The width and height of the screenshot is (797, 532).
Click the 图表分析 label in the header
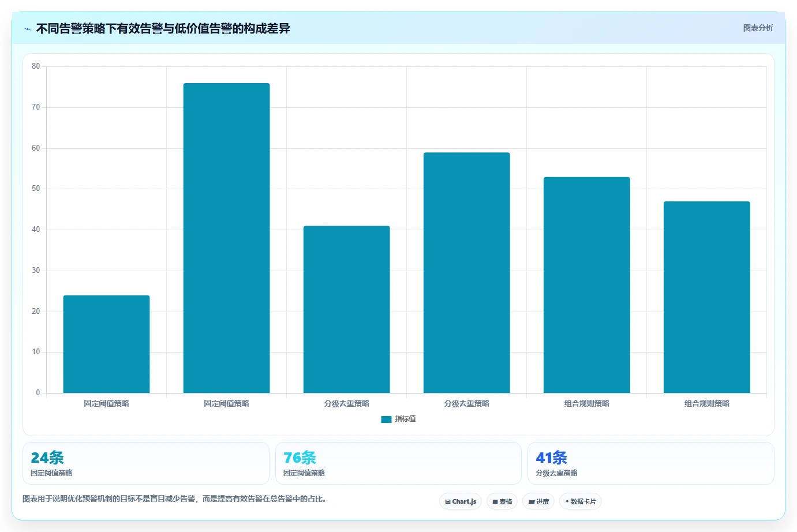click(x=758, y=28)
